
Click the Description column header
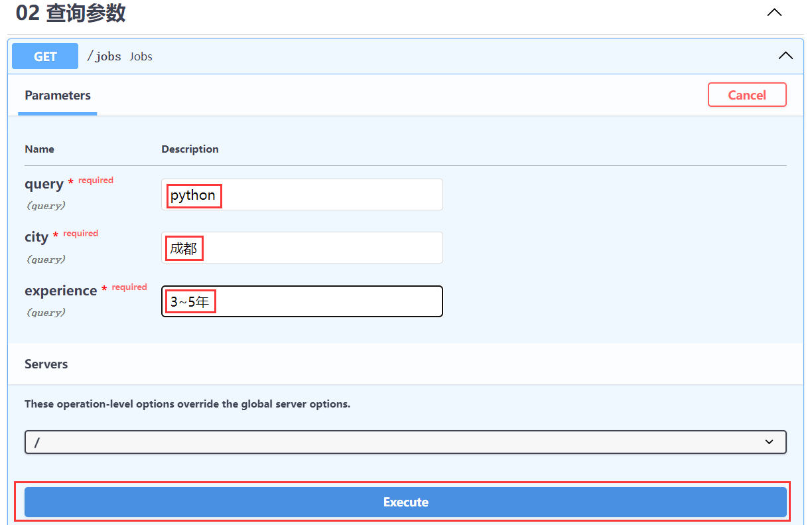click(x=190, y=149)
